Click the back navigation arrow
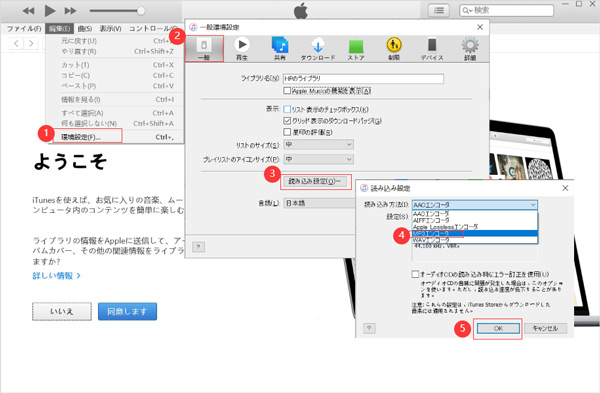Viewport: 600px width, 393px height. tap(16, 43)
